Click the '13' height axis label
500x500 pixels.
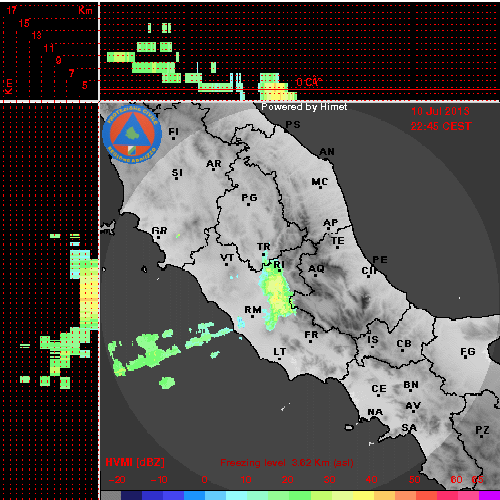tap(37, 35)
